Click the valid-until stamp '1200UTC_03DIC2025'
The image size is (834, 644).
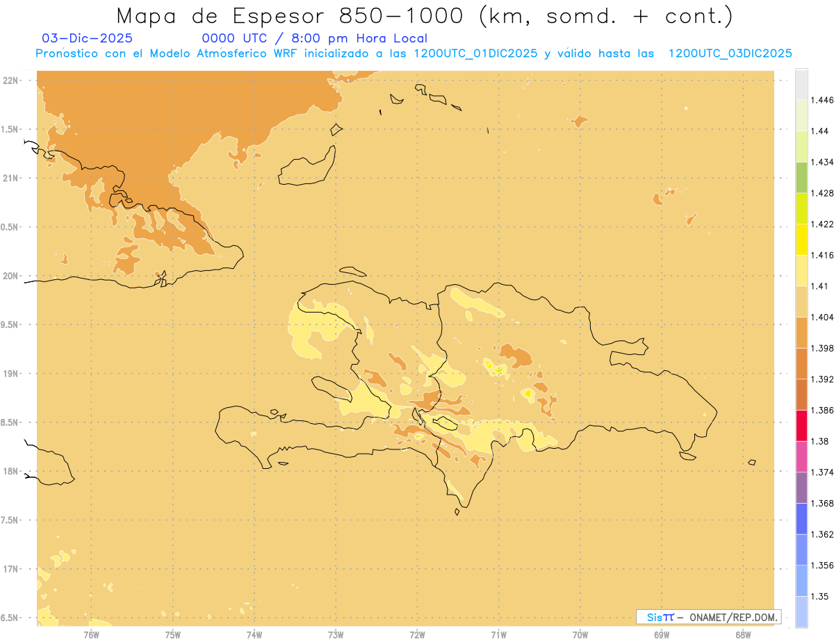coord(730,53)
